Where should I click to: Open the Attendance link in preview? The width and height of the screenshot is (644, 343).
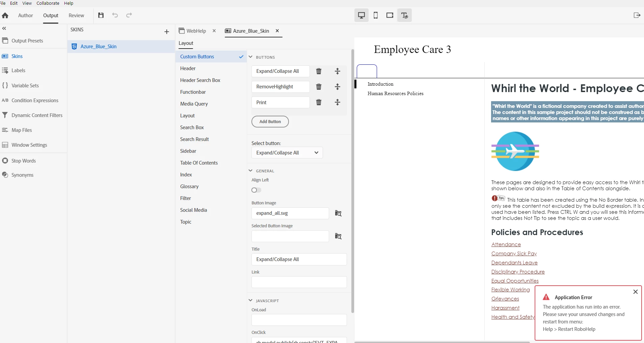(x=506, y=245)
